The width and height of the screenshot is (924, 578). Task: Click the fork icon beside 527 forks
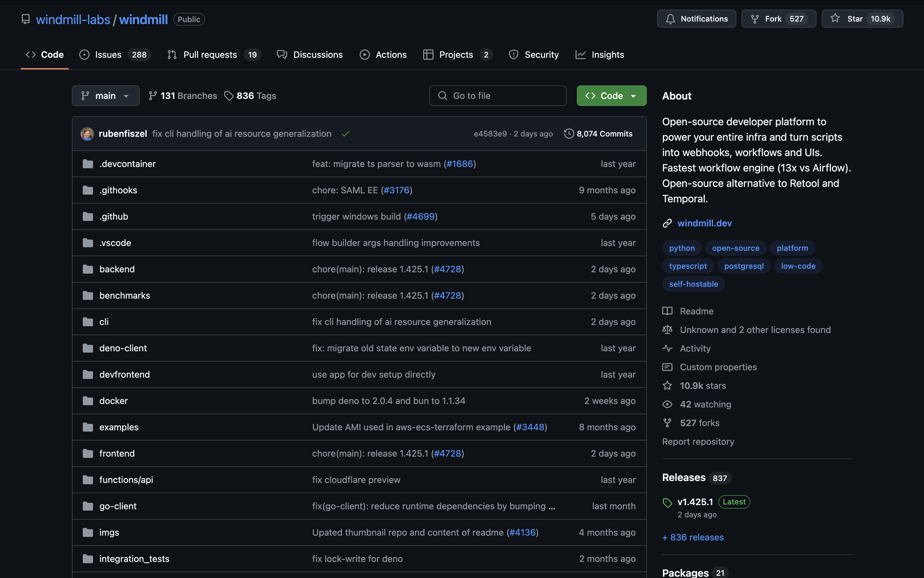tap(667, 423)
